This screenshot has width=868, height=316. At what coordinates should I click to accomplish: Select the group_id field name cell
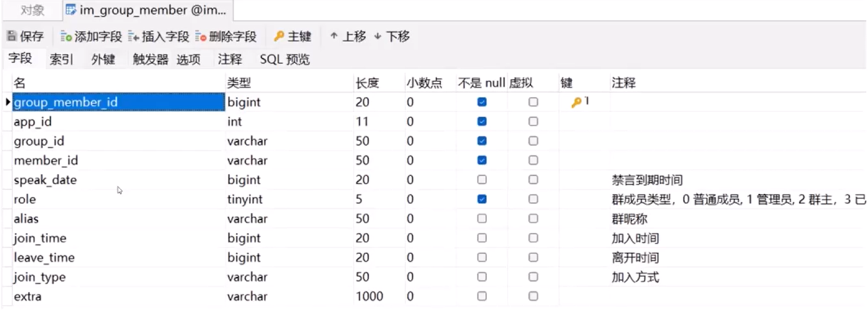click(118, 141)
